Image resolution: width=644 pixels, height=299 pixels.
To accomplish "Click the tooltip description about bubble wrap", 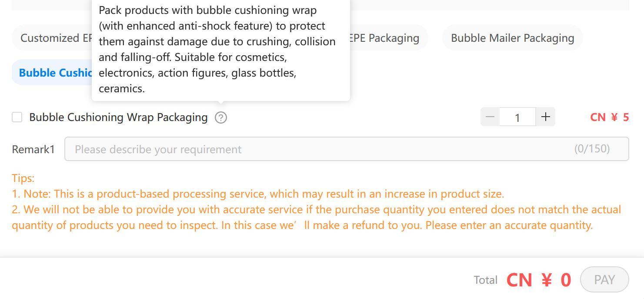I will 217,49.
